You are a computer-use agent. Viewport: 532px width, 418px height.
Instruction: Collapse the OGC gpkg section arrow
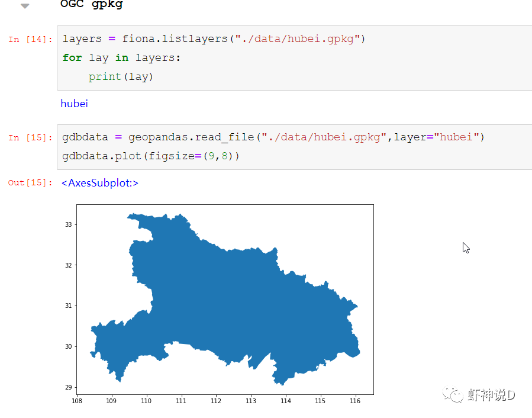tap(24, 6)
